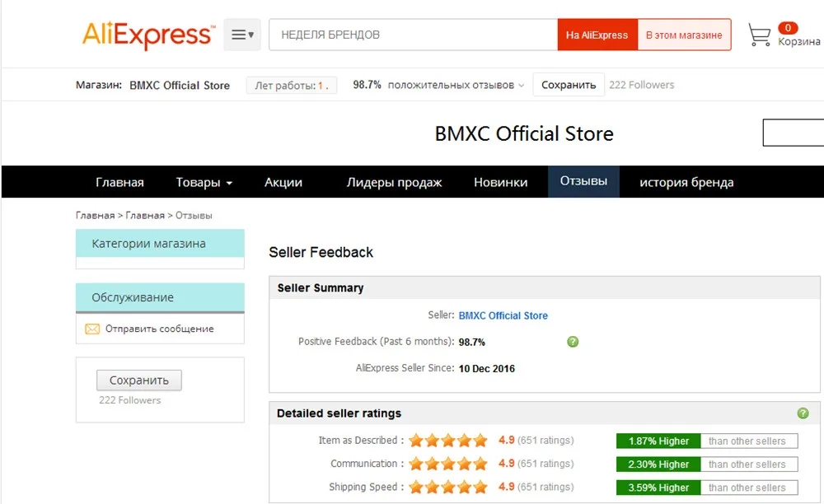The width and height of the screenshot is (824, 504).
Task: Open the "Акции" nav tab
Action: click(x=283, y=182)
